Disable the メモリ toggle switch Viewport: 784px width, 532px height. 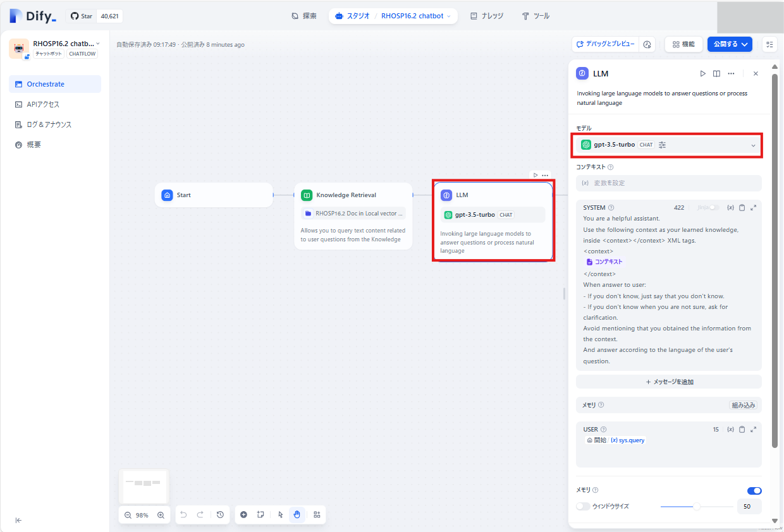point(754,490)
